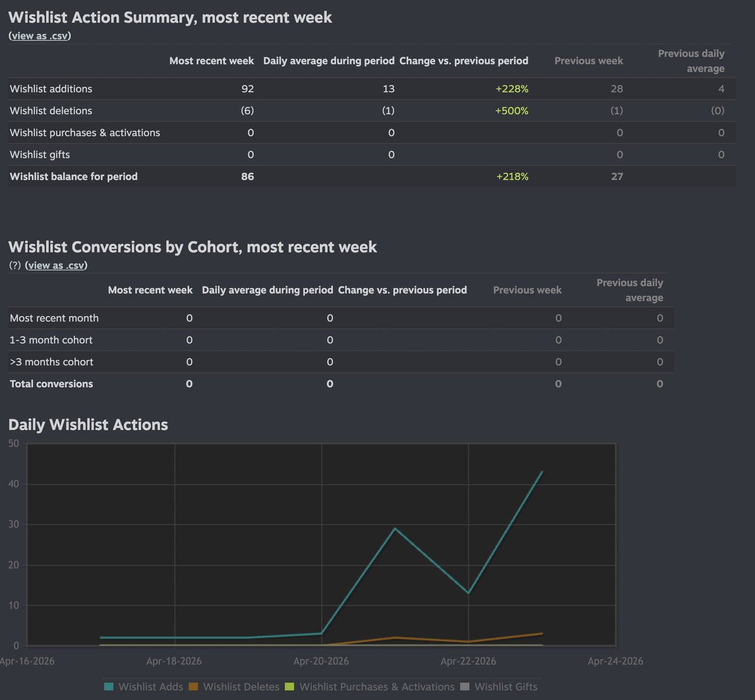755x700 pixels.
Task: Open the cohort help tooltip question mark
Action: click(14, 265)
